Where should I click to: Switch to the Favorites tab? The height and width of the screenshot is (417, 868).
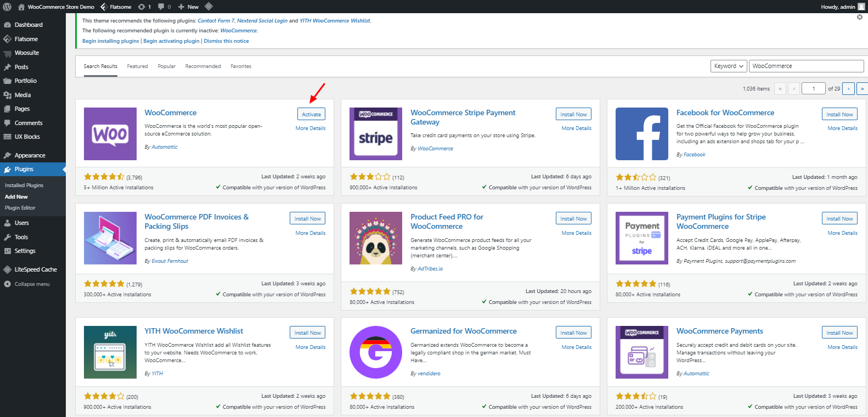tap(241, 66)
